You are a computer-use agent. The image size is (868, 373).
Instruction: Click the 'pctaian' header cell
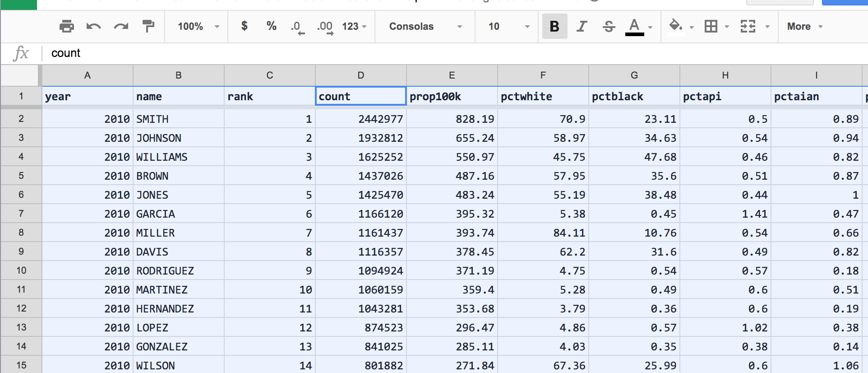pos(817,96)
